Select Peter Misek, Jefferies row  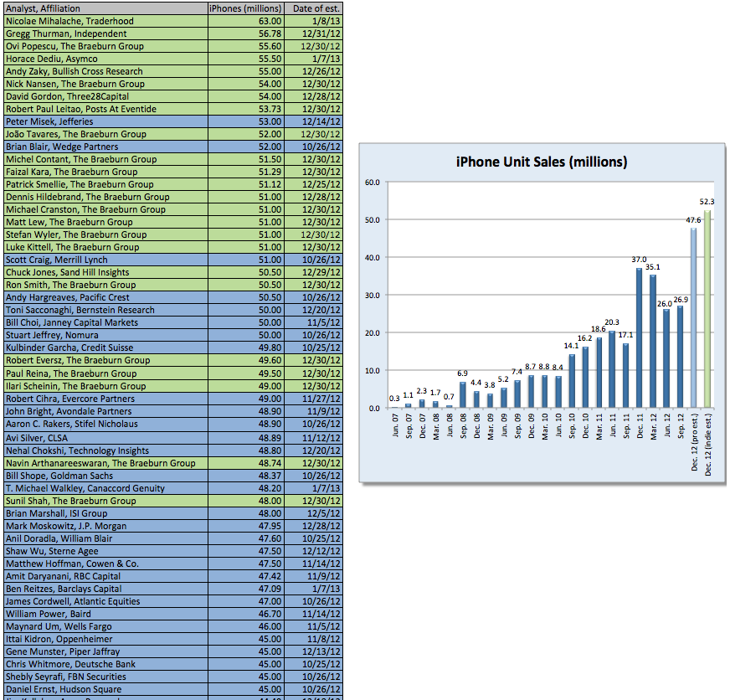173,121
